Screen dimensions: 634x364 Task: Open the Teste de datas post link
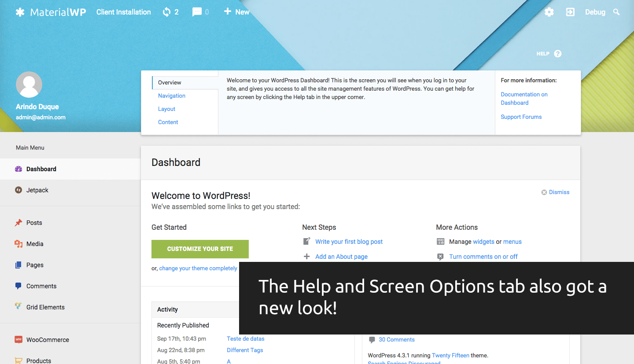coord(246,339)
